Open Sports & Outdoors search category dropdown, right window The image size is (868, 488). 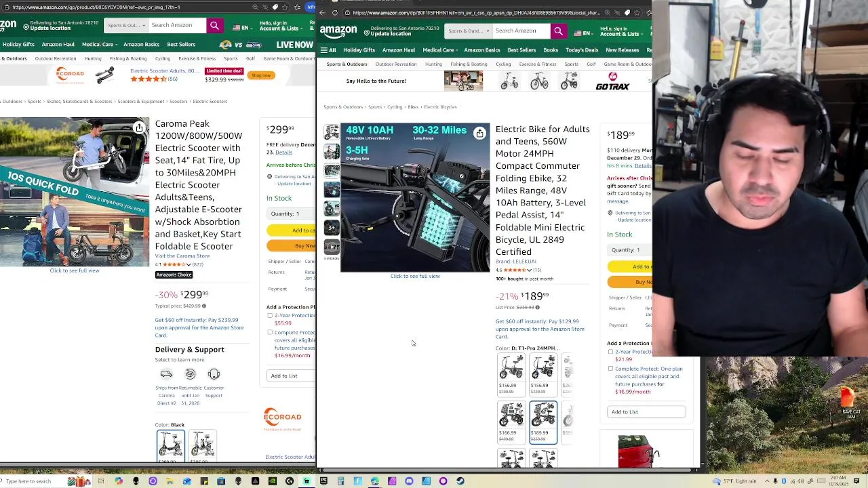tap(468, 30)
